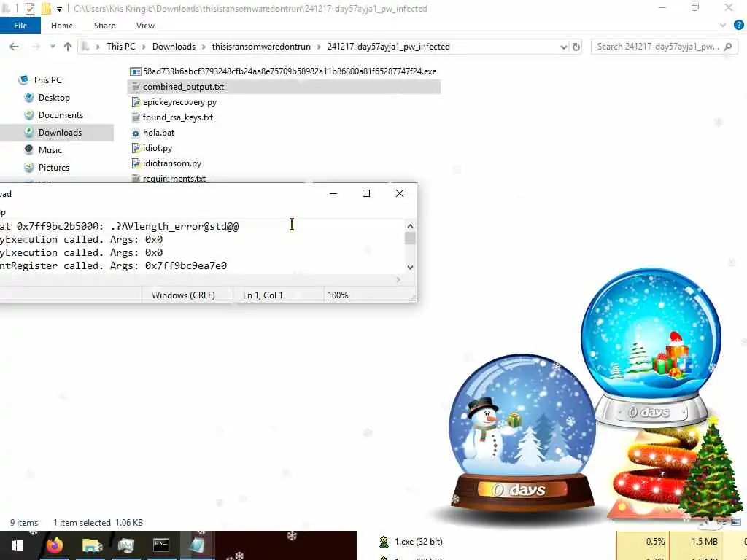The height and width of the screenshot is (560, 747).
Task: Click the search magnifier icon
Action: coord(727,47)
